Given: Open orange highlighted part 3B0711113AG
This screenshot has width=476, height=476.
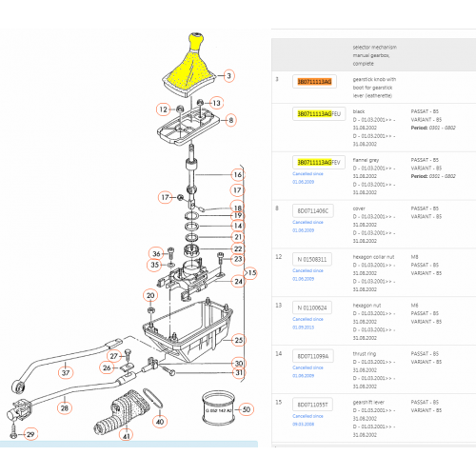Looking at the screenshot, I should (314, 82).
